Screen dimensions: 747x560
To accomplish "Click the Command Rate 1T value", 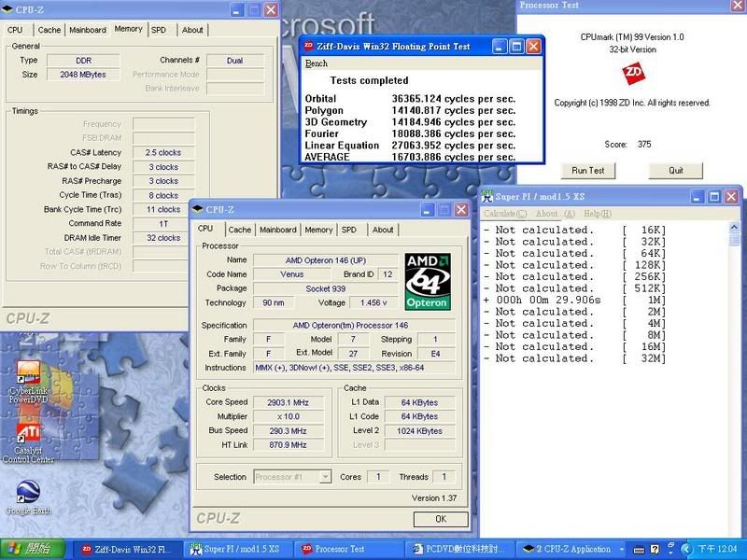I will tap(162, 223).
